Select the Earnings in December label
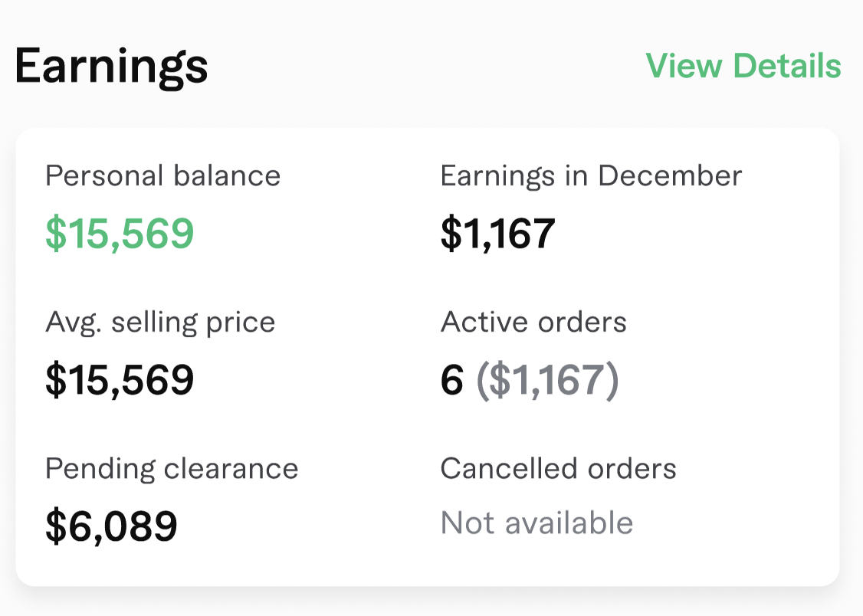863x616 pixels. (x=591, y=176)
